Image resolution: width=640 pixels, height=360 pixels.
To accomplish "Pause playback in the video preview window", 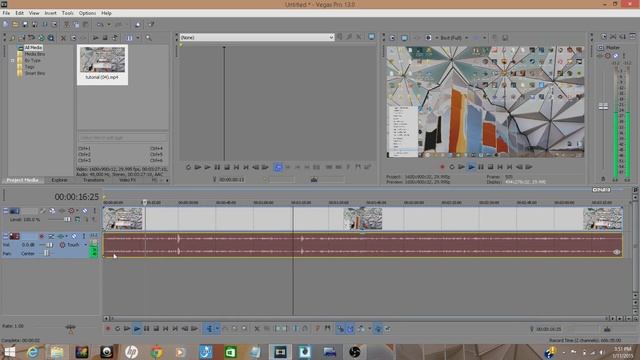I will click(481, 167).
